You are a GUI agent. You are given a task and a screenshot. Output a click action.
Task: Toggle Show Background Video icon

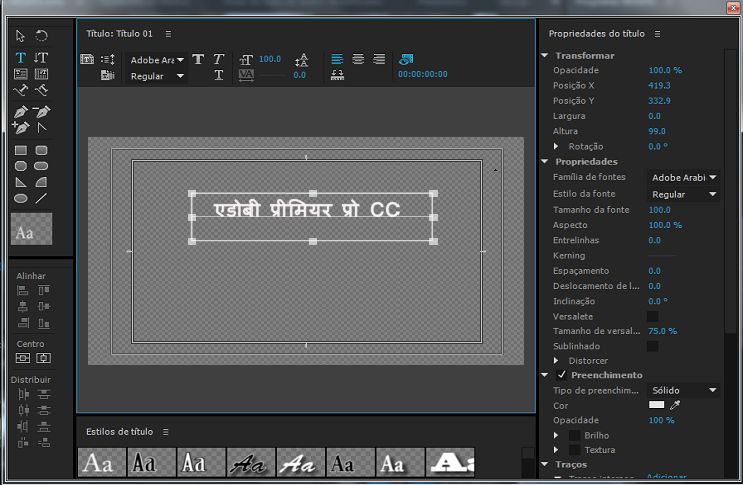tap(406, 59)
